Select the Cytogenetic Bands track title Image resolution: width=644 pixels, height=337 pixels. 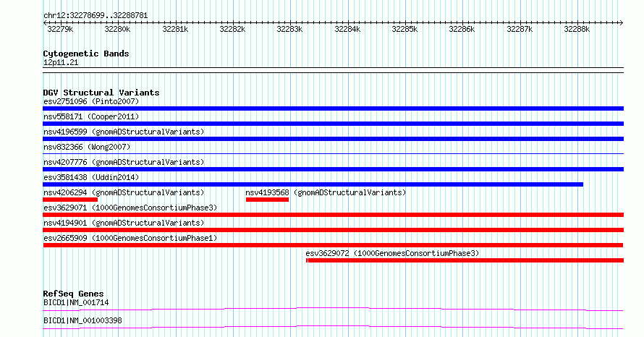[x=86, y=54]
